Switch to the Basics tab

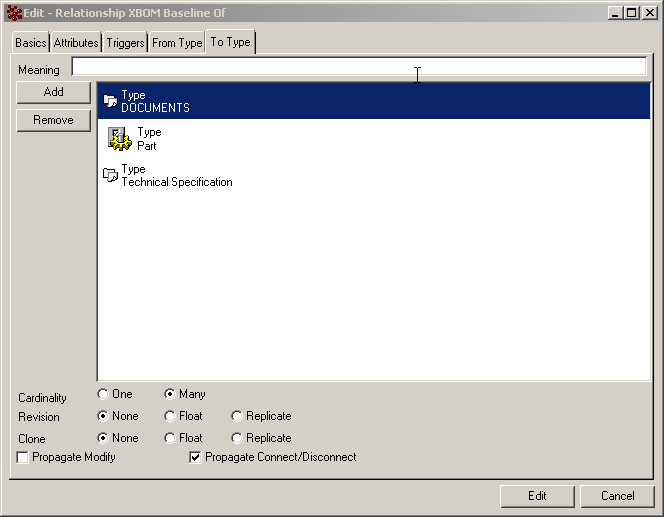[x=30, y=43]
